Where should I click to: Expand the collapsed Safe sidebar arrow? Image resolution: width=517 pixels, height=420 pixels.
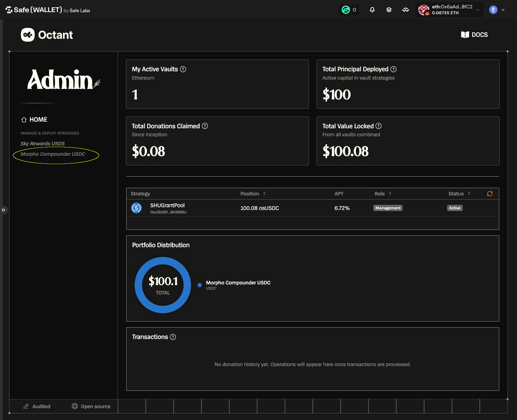[3, 210]
